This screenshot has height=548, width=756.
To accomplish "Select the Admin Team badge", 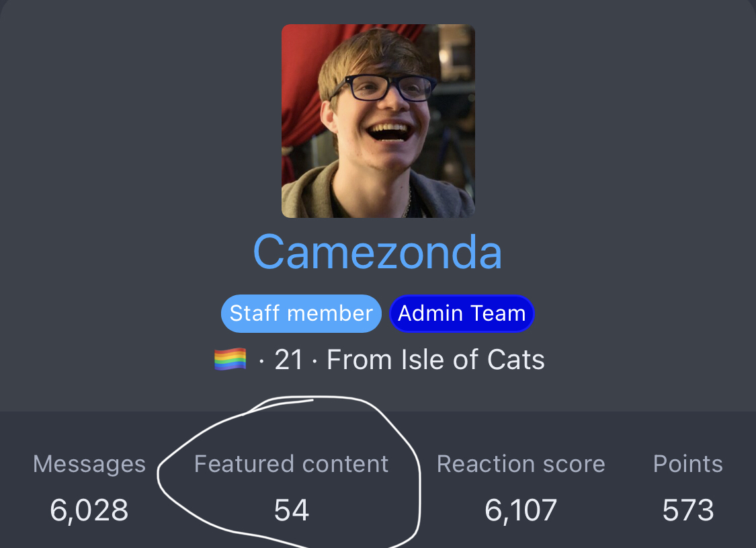I will point(462,313).
